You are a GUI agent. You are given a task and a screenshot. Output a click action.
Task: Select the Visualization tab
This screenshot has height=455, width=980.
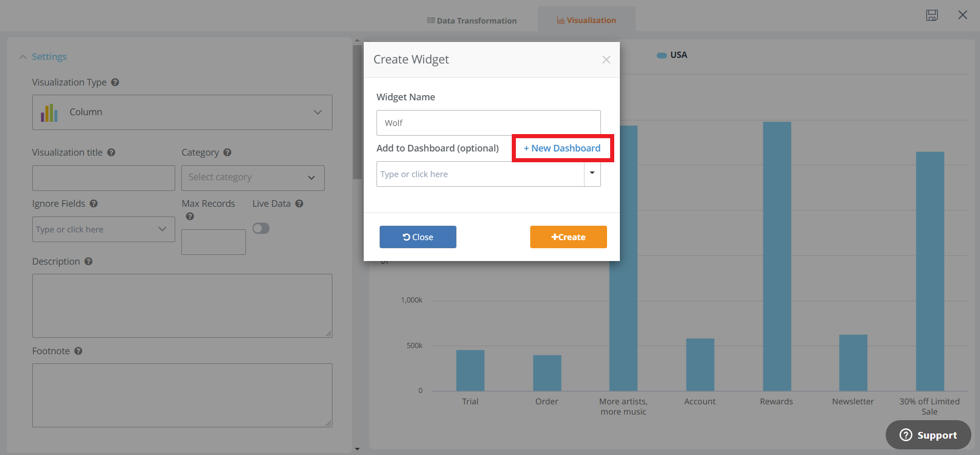coord(587,20)
